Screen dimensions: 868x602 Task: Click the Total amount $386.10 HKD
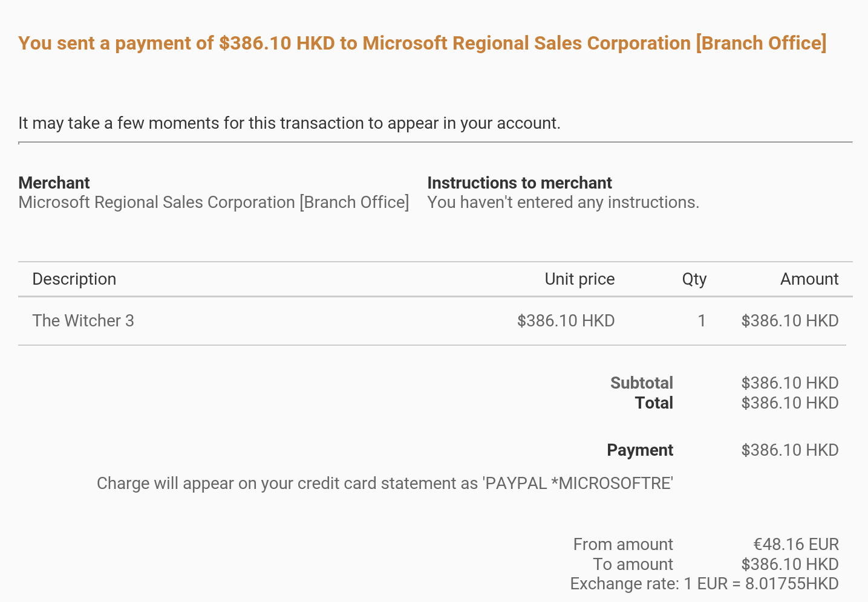pos(790,403)
